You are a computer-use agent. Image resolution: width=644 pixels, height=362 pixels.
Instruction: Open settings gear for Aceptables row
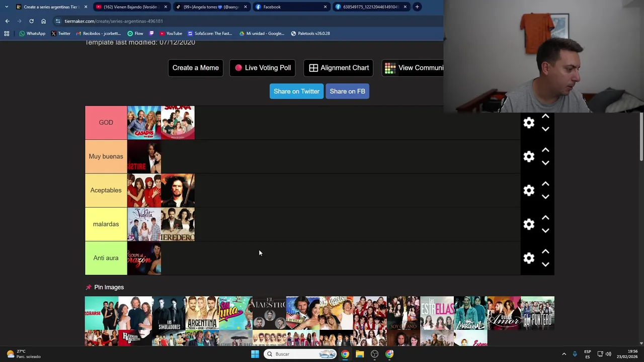click(529, 190)
